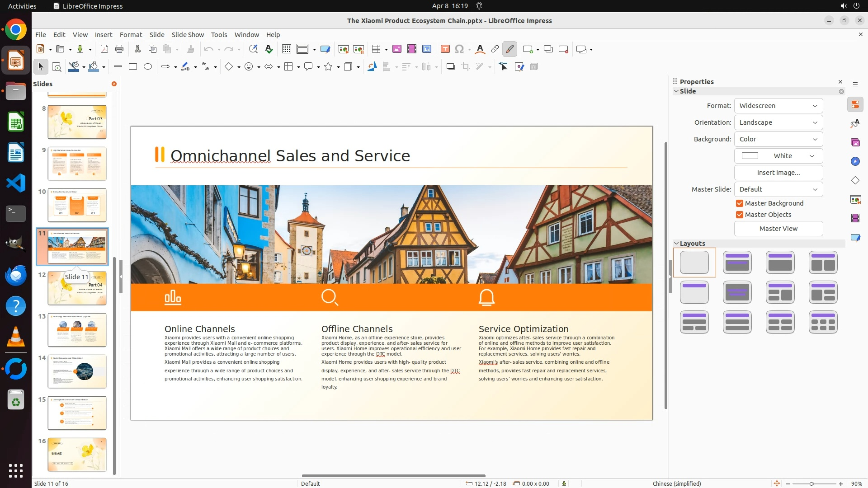Open the Master Slide dropdown

(x=778, y=189)
